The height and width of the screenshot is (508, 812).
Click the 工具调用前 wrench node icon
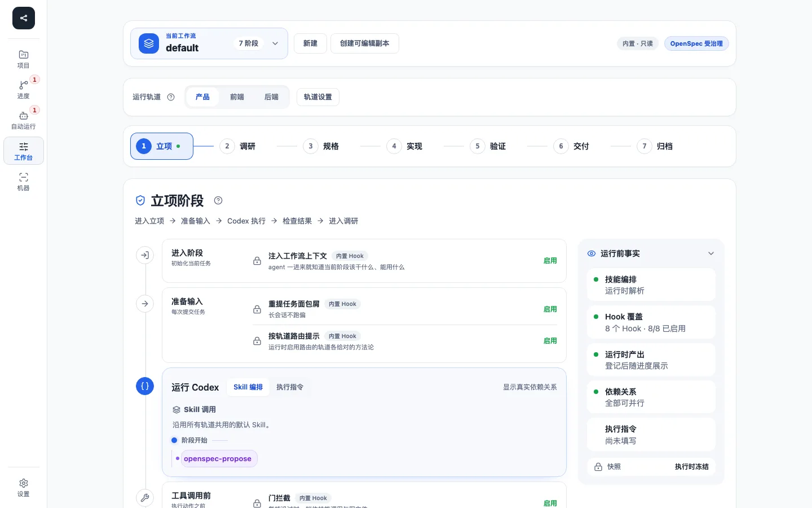pos(145,498)
